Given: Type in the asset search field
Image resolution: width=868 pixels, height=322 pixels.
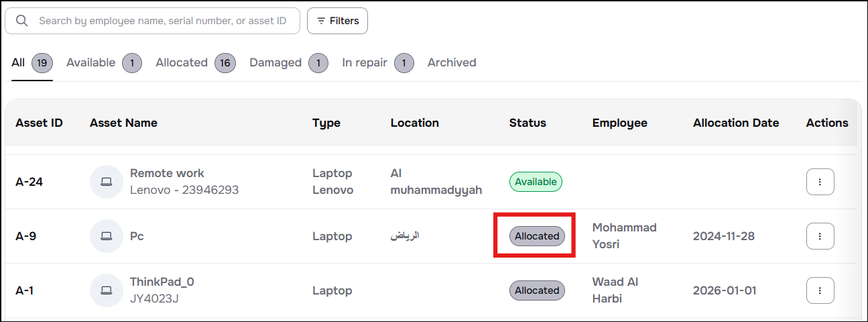Looking at the screenshot, I should (162, 21).
